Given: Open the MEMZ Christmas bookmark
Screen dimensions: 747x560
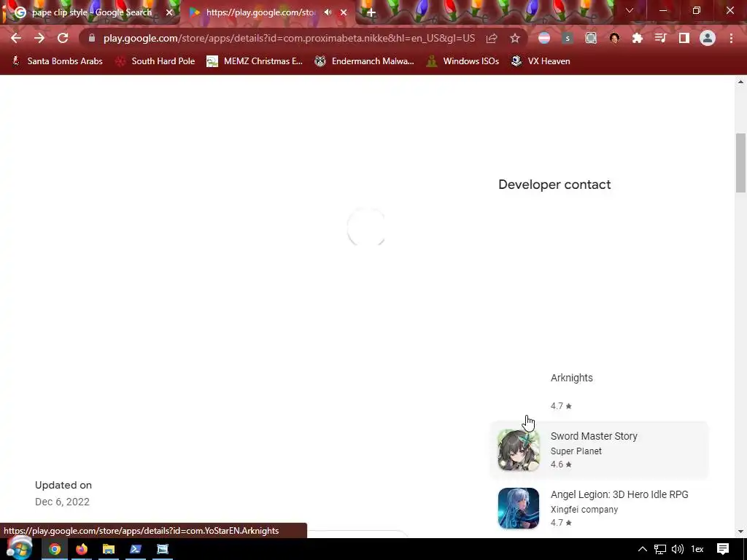Looking at the screenshot, I should tap(255, 61).
